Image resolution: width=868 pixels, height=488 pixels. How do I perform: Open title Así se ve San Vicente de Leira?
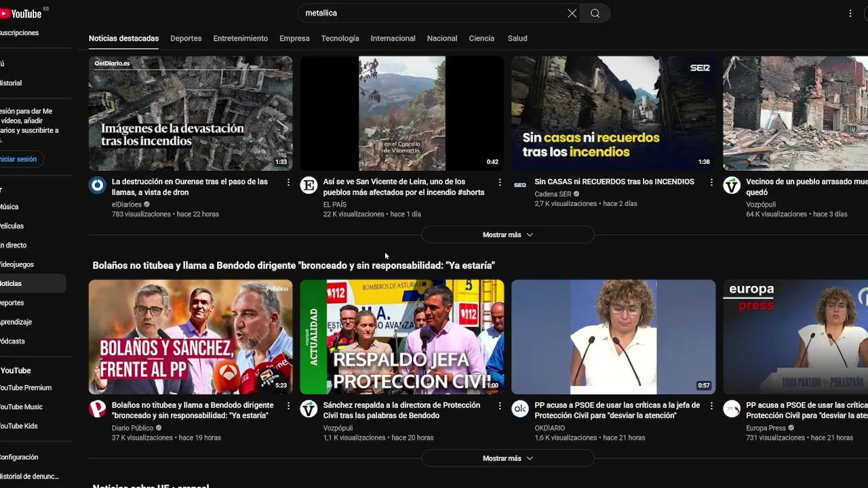[x=403, y=187]
